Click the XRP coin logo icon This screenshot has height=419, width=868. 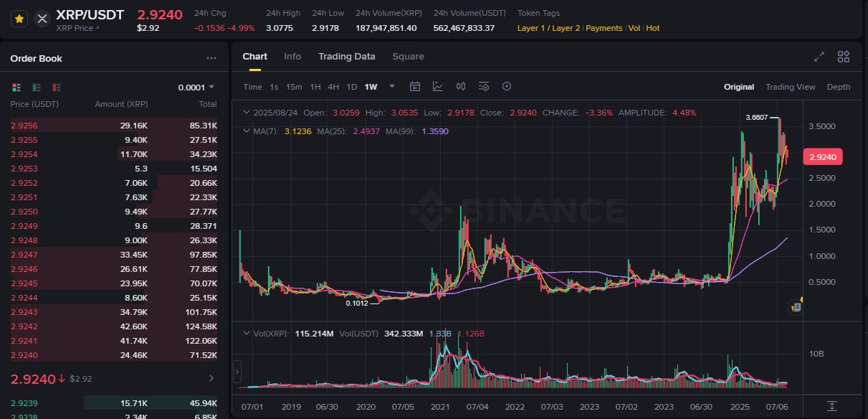click(42, 19)
